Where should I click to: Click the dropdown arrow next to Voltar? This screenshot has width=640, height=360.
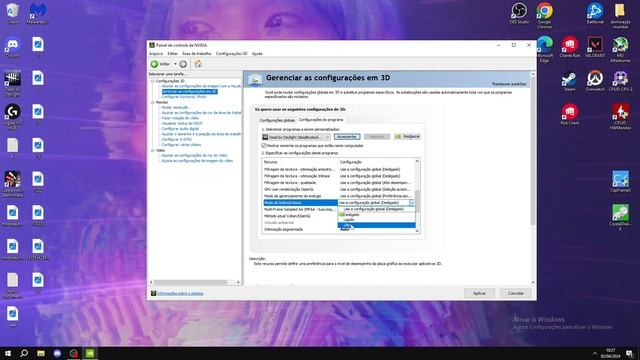176,64
